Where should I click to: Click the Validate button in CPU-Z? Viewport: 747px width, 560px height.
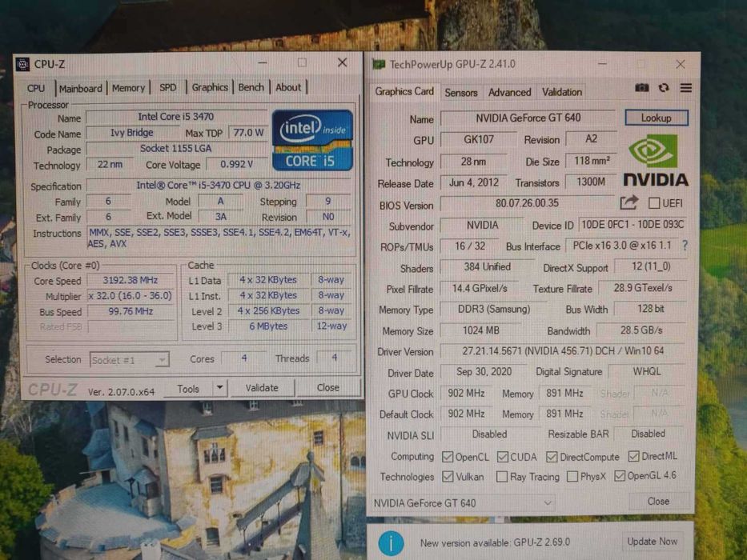coord(262,388)
